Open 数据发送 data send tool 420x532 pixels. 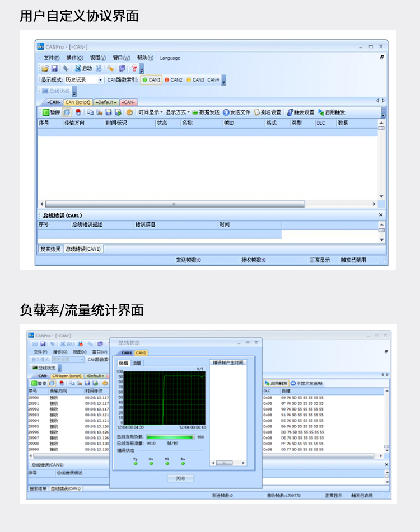206,112
